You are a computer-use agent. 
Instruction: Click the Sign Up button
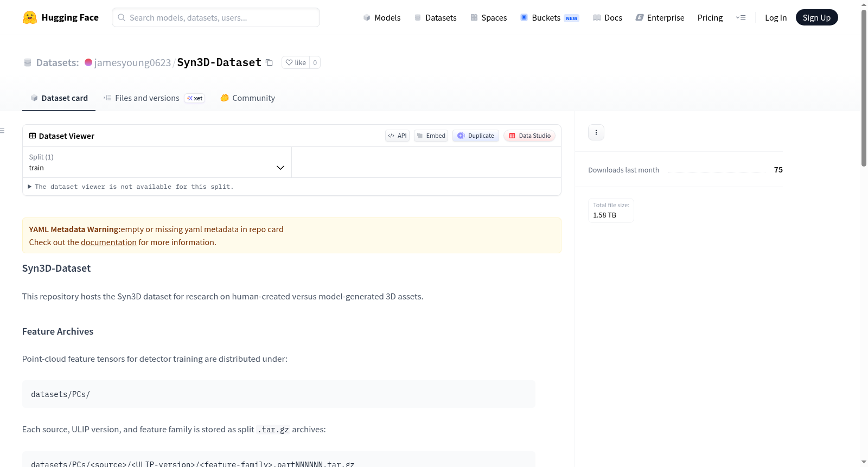[x=816, y=17]
